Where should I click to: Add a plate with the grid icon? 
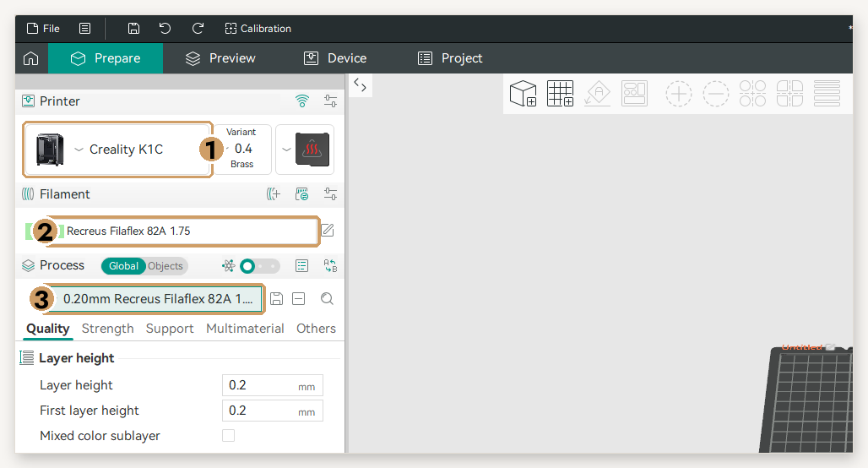pos(560,94)
